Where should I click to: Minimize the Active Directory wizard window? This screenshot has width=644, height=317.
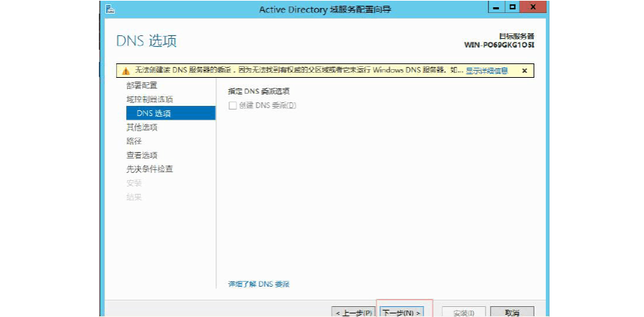[496, 7]
